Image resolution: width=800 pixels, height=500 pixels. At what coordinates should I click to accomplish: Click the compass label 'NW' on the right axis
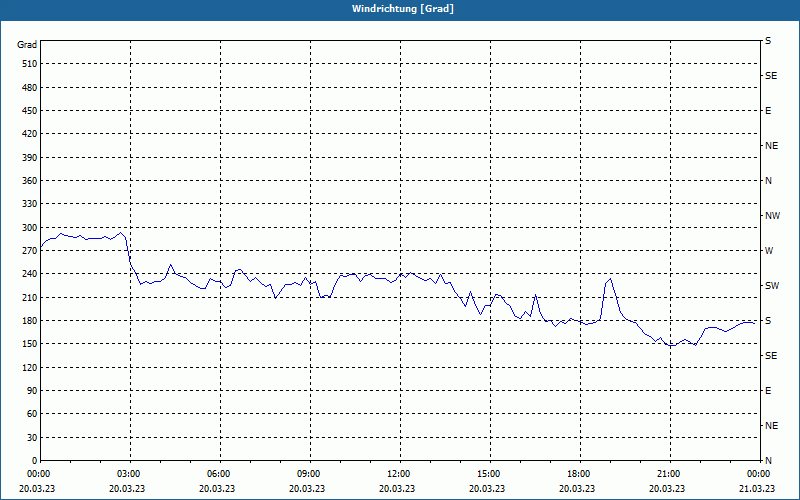click(772, 216)
